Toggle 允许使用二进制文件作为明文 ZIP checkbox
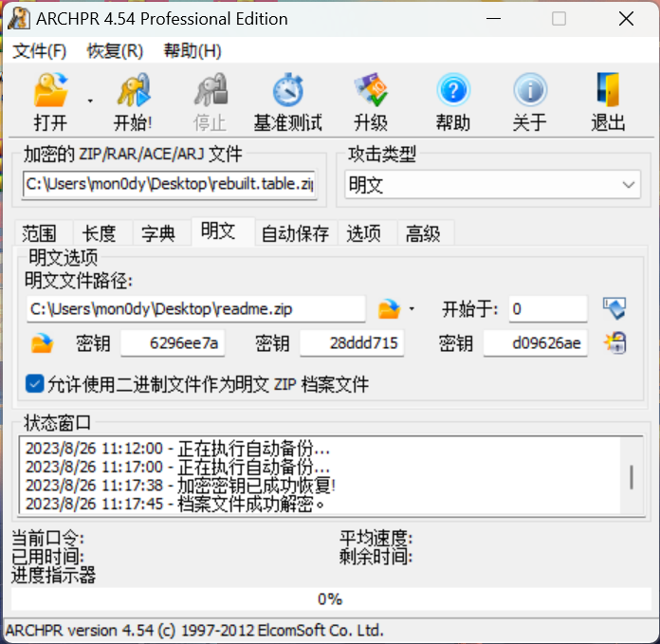This screenshot has width=660, height=644. pos(34,384)
